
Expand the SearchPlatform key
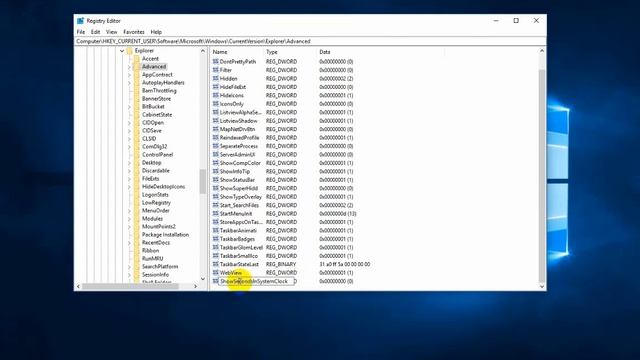129,267
